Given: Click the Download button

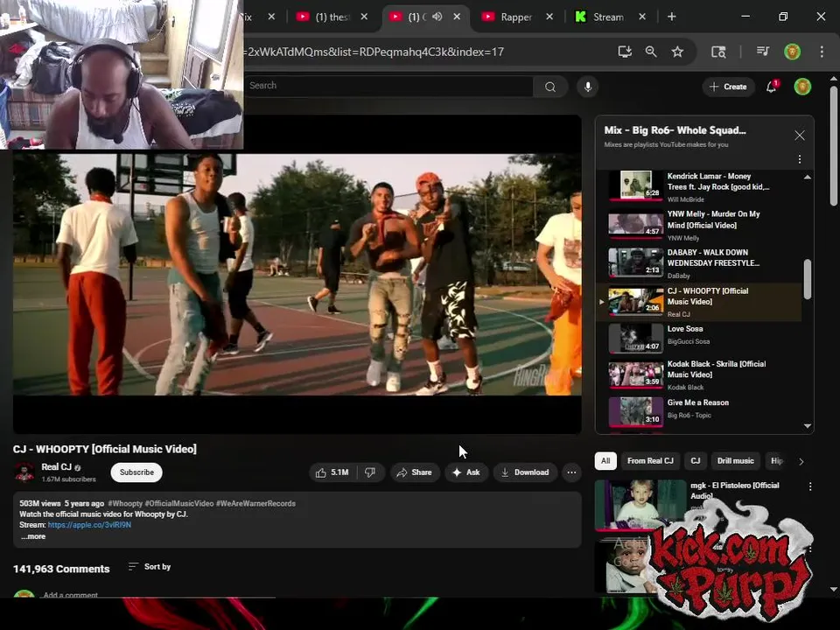Looking at the screenshot, I should [525, 472].
